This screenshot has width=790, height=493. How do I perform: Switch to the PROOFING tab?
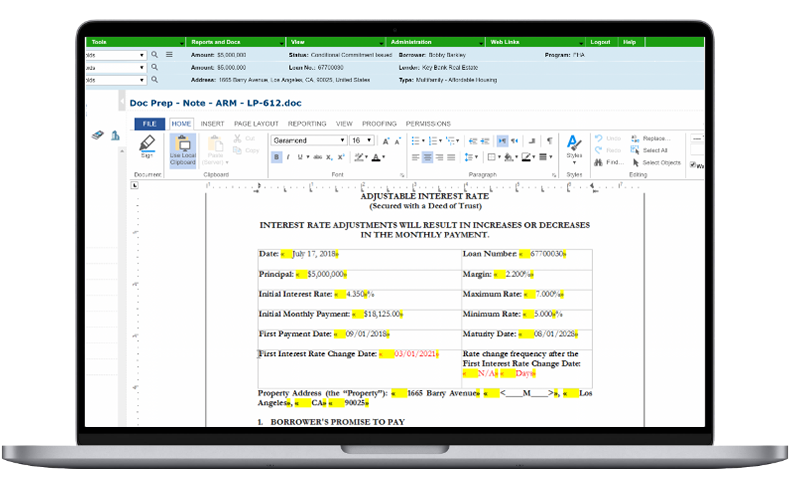[x=379, y=124]
